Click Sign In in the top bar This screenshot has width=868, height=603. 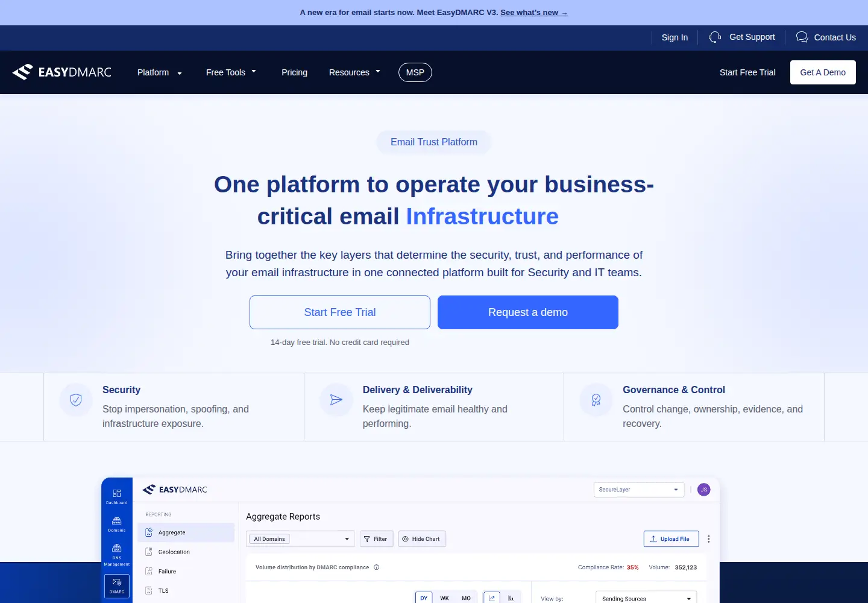click(675, 37)
